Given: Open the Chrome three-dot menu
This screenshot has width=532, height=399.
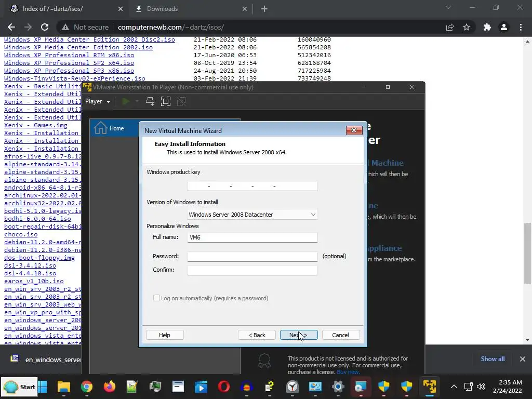Looking at the screenshot, I should [x=521, y=27].
